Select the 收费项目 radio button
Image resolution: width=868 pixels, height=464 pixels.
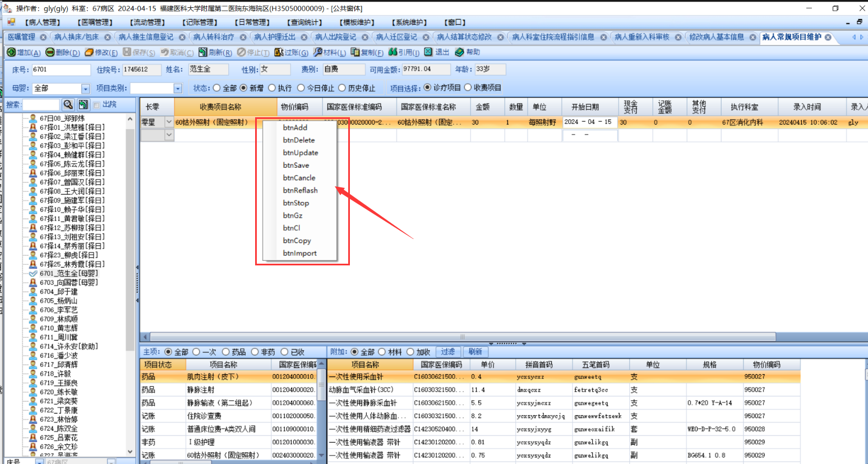coord(468,88)
